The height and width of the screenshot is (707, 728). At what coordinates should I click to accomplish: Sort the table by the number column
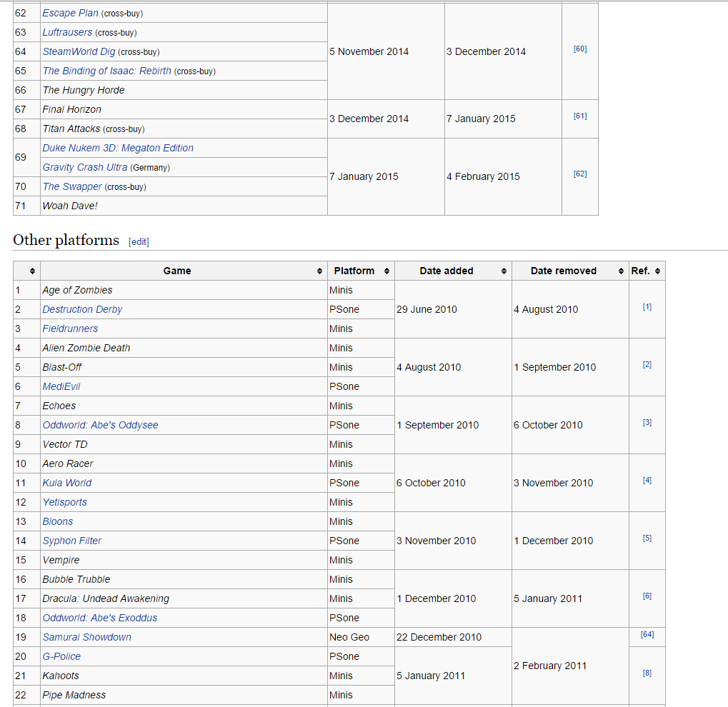pos(32,271)
